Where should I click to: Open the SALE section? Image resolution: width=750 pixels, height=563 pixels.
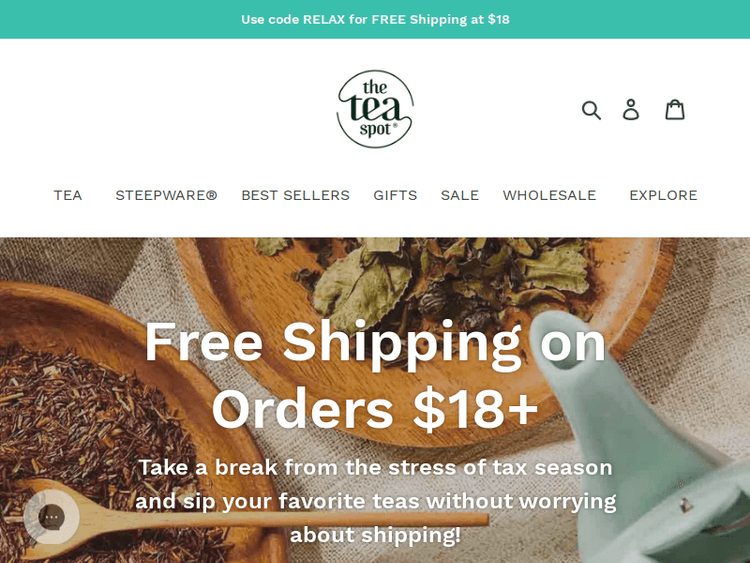(x=460, y=195)
